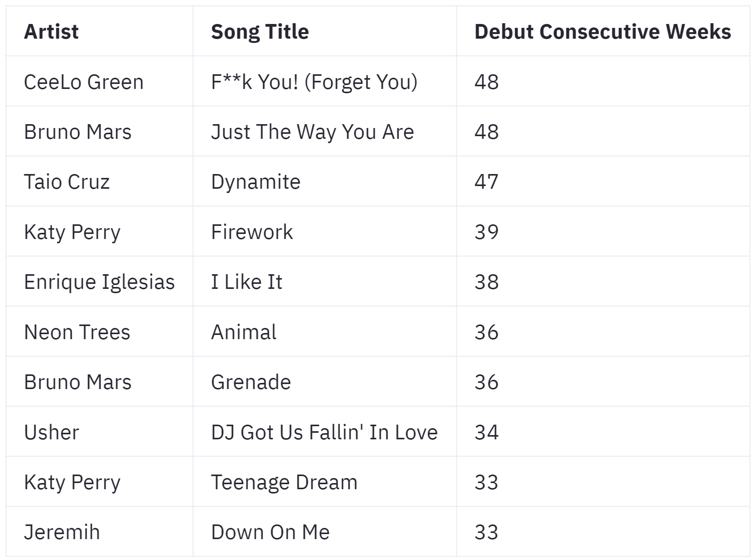Click the Taio Cruz artist cell

(67, 182)
